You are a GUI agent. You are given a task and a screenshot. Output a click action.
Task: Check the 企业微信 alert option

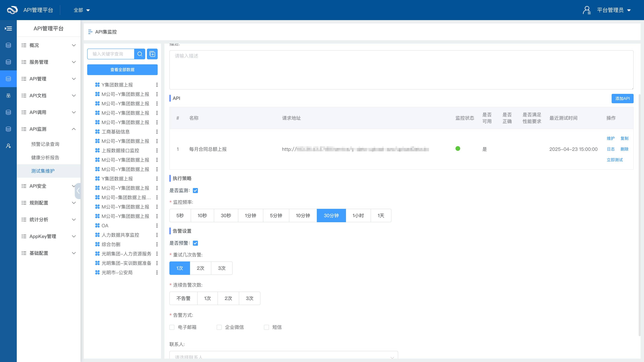pos(219,327)
